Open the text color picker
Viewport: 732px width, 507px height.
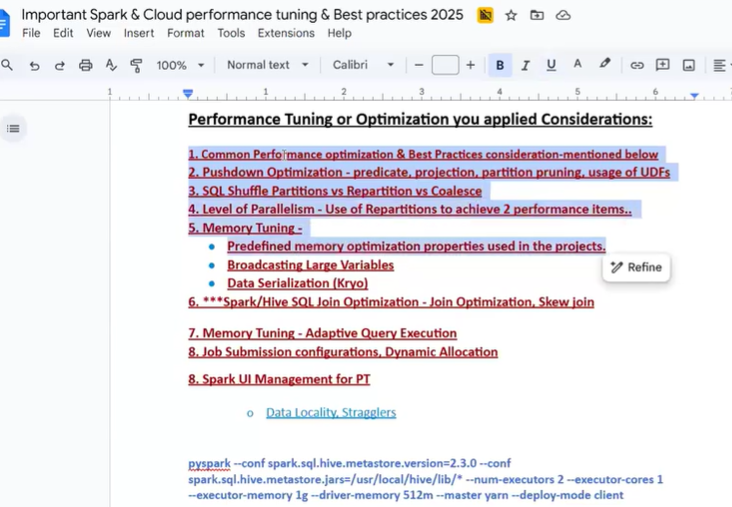point(577,64)
